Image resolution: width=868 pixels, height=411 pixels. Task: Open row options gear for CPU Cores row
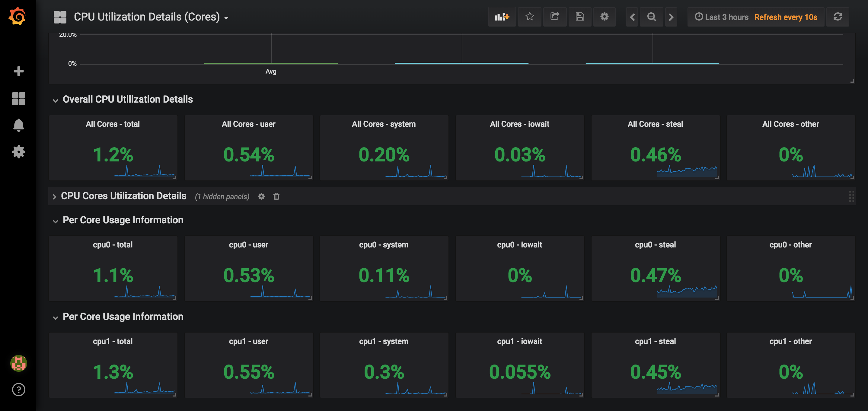click(261, 196)
